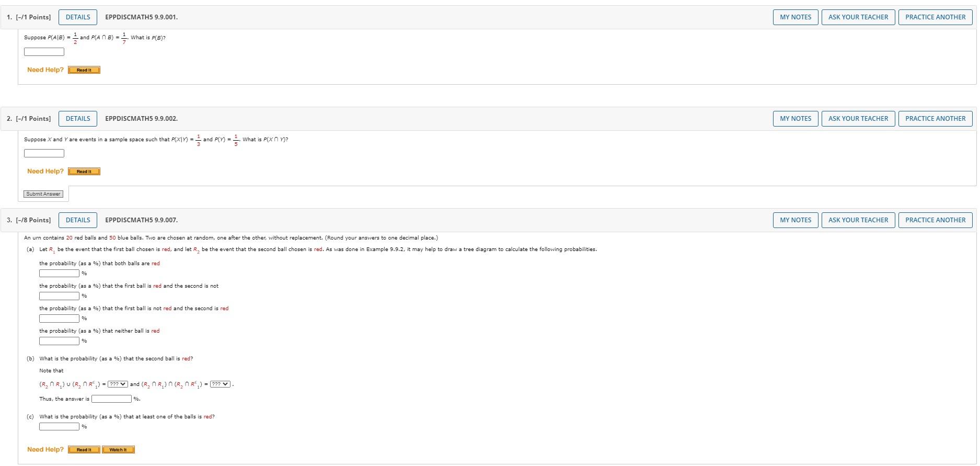Click ASK YOUR TEACHER for question 1
This screenshot has width=980, height=466.
pos(858,17)
